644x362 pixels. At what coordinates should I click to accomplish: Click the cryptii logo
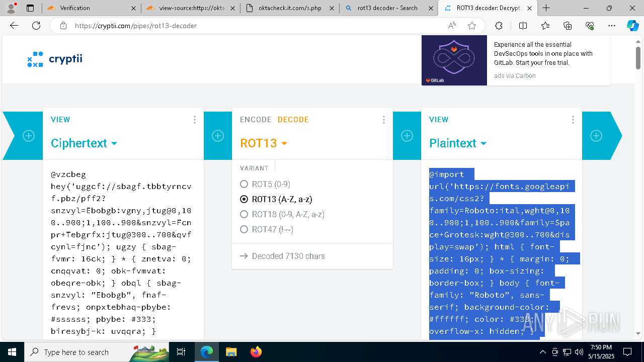pos(55,59)
